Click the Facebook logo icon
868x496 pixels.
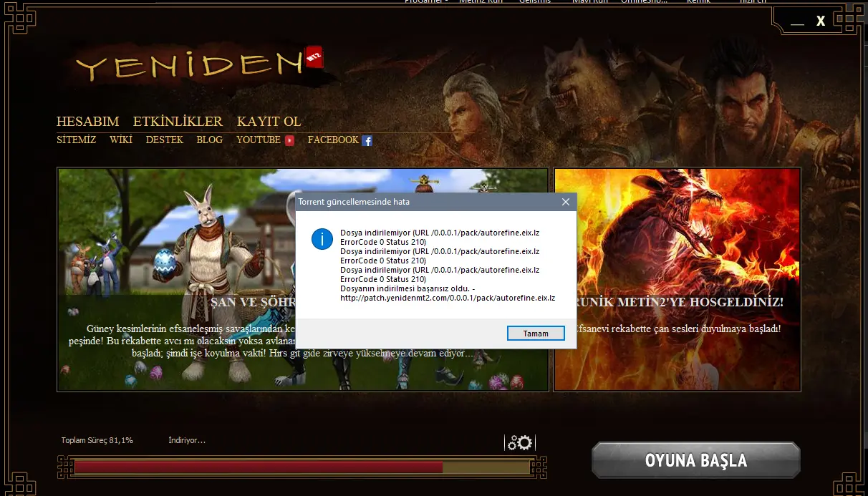pos(367,141)
